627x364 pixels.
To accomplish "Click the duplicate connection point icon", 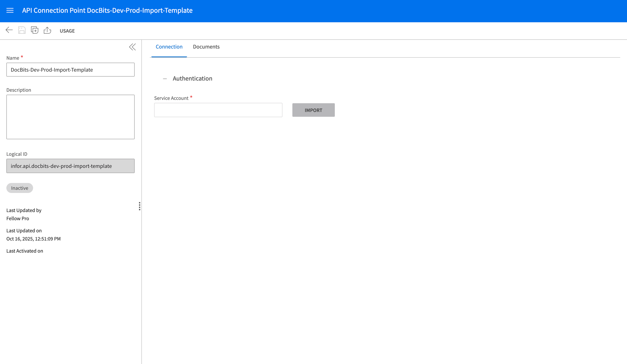I will coord(35,30).
